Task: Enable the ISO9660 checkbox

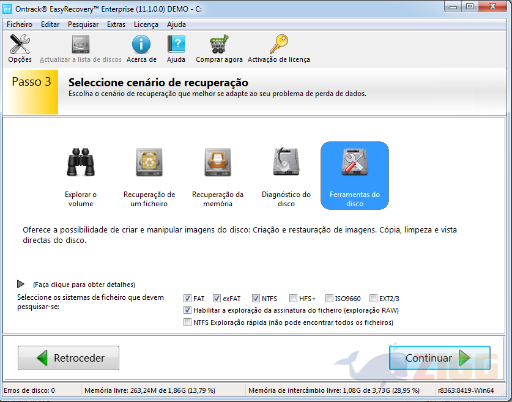Action: (329, 298)
